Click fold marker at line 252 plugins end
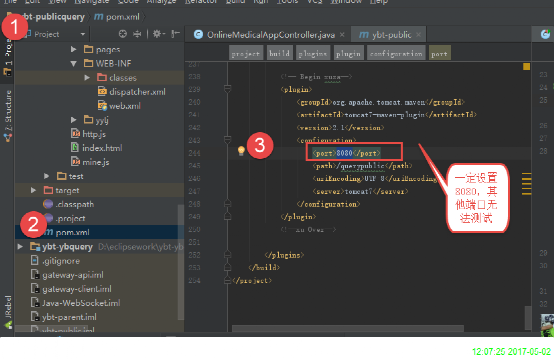The image size is (554, 360). click(228, 254)
